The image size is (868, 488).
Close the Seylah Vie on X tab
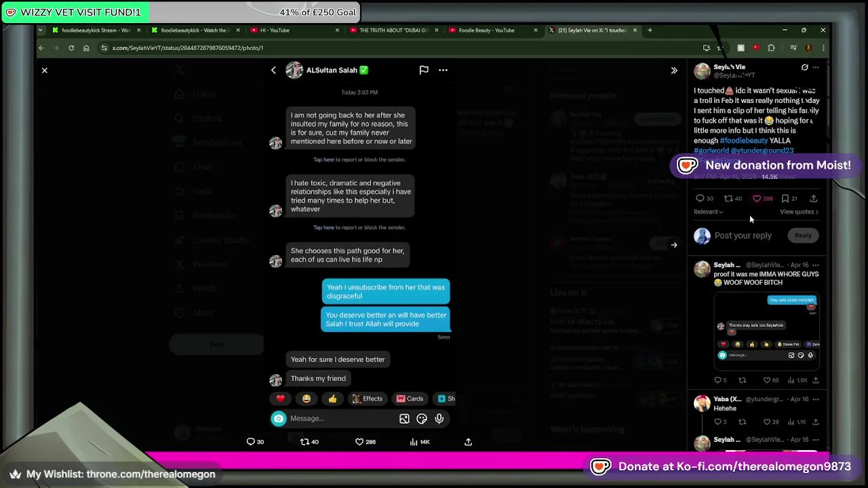tap(635, 30)
